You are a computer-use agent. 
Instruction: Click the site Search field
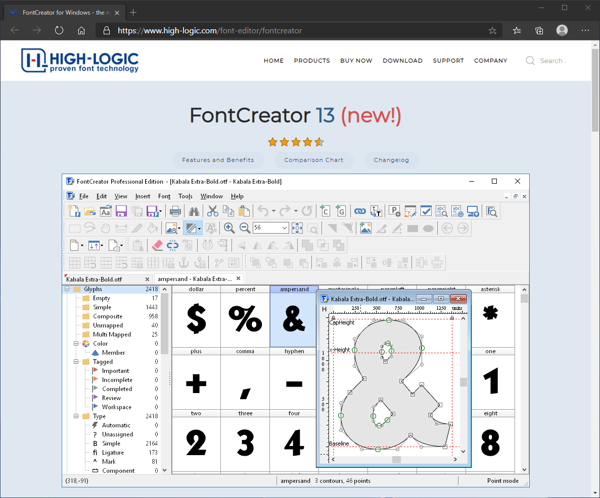click(551, 60)
